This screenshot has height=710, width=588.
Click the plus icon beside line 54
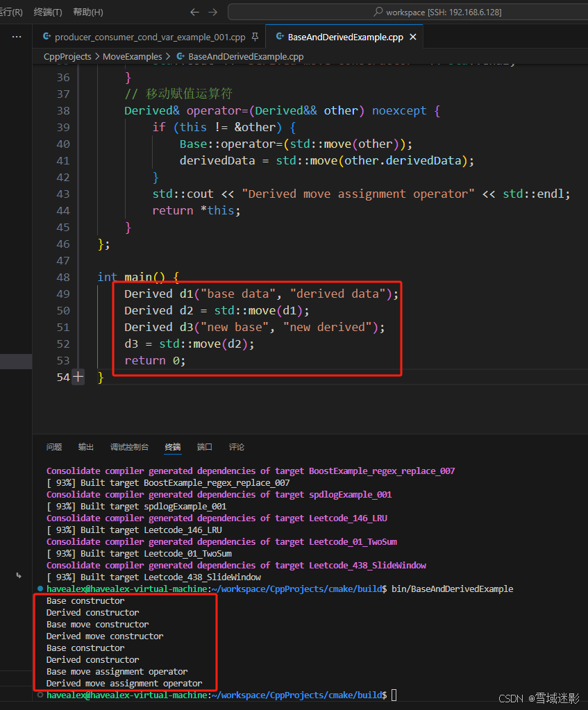point(78,377)
